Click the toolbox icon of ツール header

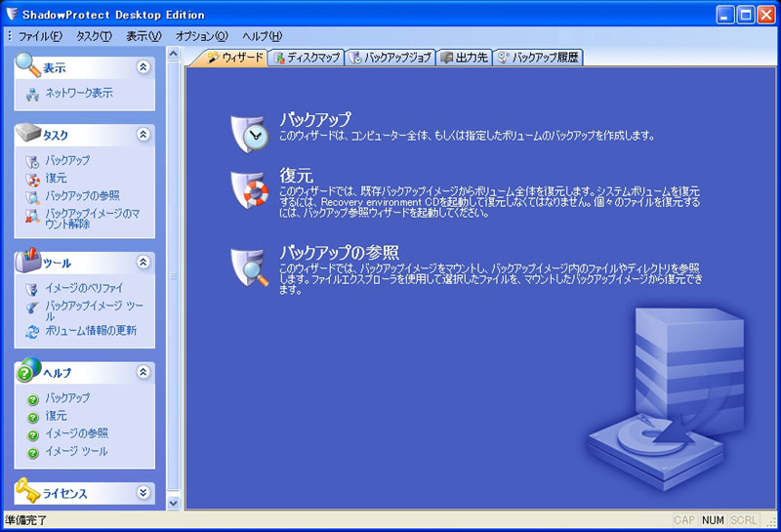point(28,260)
